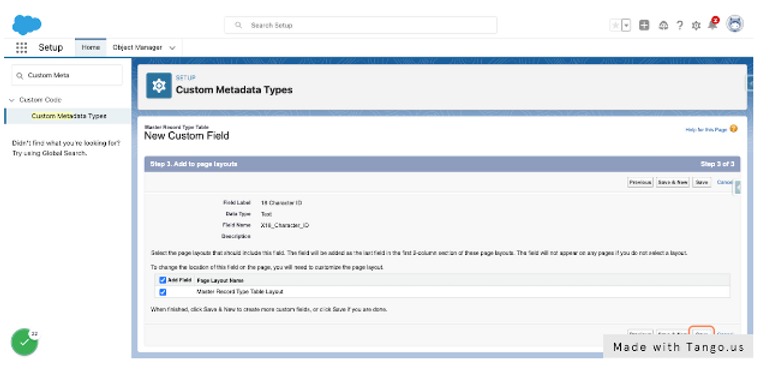Open the Trailhead guidance cloud icon
Viewport: 766px width, 377px height.
pyautogui.click(x=663, y=25)
